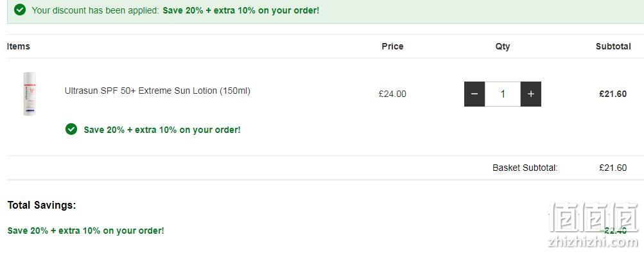This screenshot has height=253, width=644.
Task: Click the offer text under the product name
Action: coord(162,130)
